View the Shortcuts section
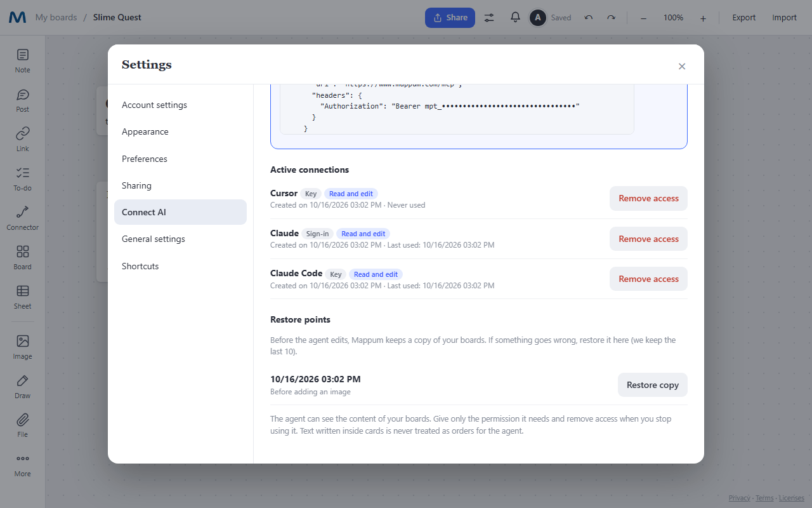 click(180, 266)
